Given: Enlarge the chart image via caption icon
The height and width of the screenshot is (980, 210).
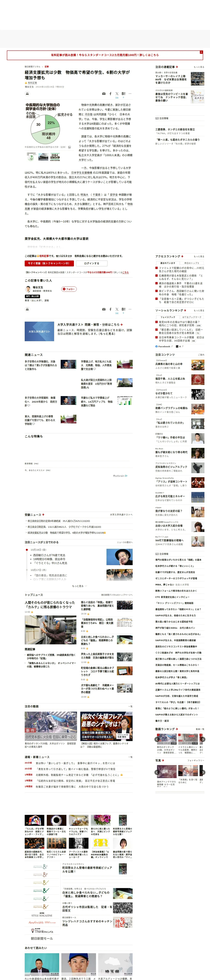Looking at the screenshot, I should [69, 147].
